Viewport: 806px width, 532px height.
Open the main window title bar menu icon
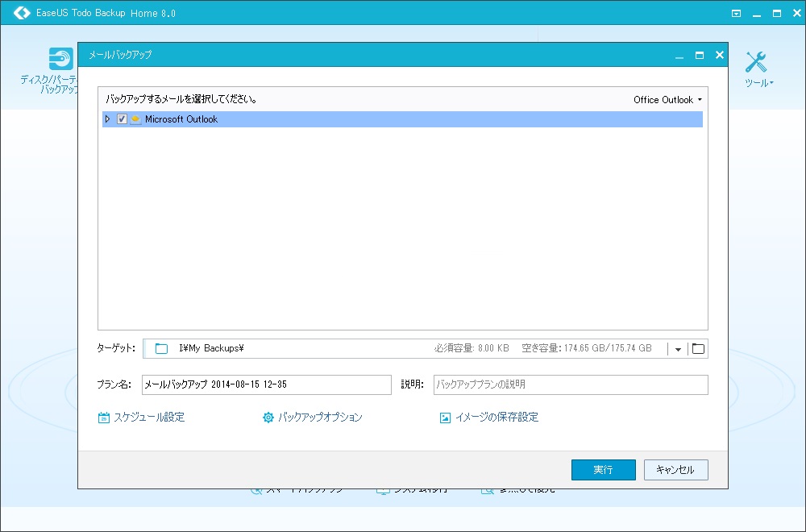coord(736,14)
